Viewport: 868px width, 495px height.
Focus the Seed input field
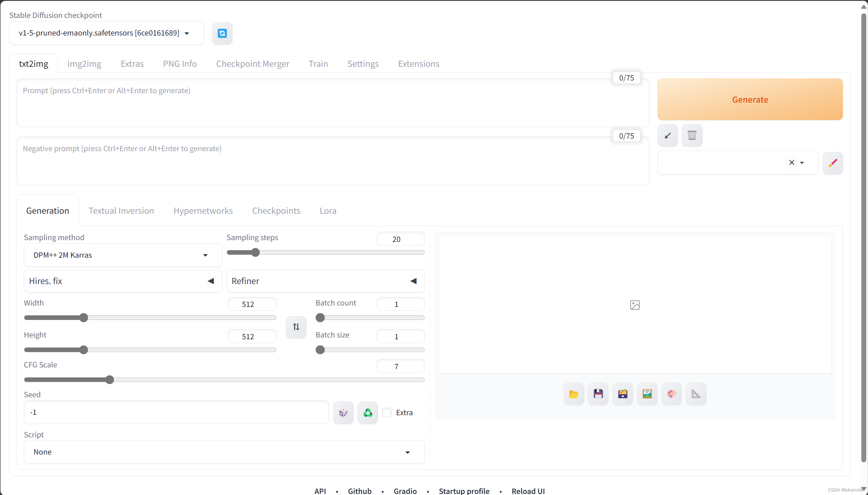(x=176, y=412)
